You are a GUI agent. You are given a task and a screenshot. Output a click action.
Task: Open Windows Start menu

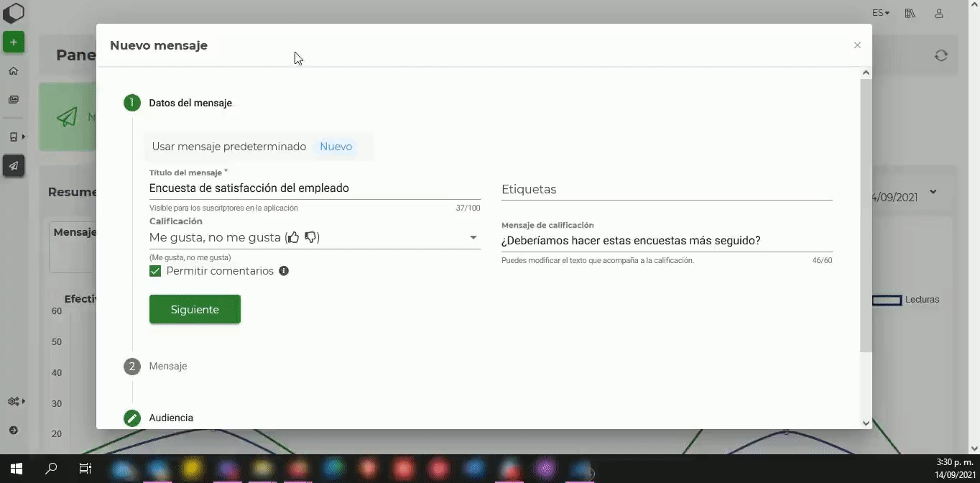(x=17, y=469)
